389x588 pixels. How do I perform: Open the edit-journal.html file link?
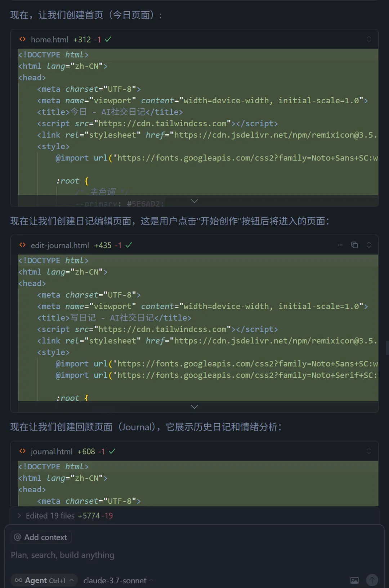coord(60,245)
